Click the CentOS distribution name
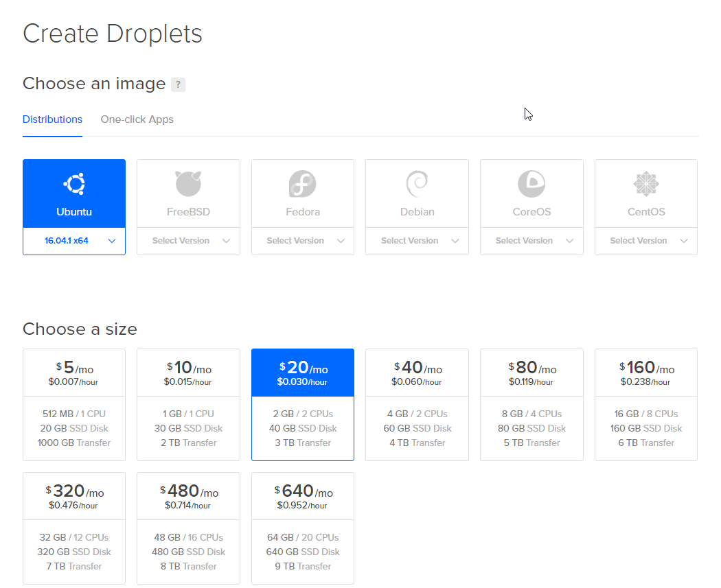Viewport: 721px width, 588px height. pos(646,212)
